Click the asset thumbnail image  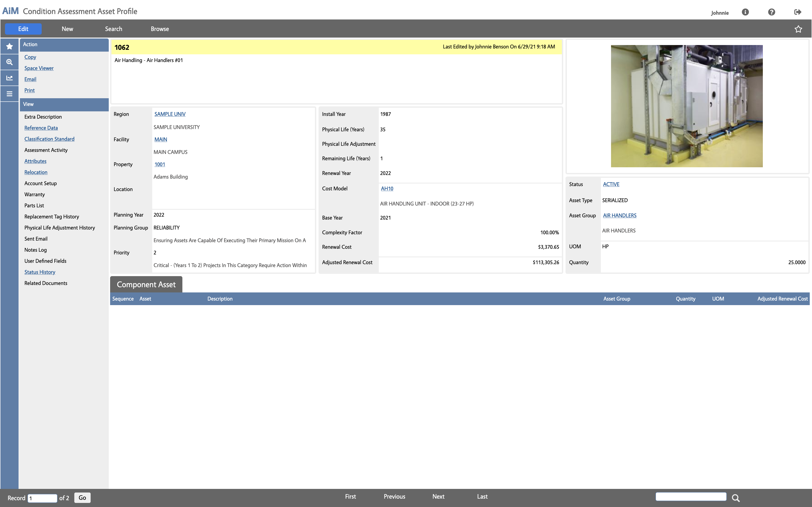click(687, 106)
